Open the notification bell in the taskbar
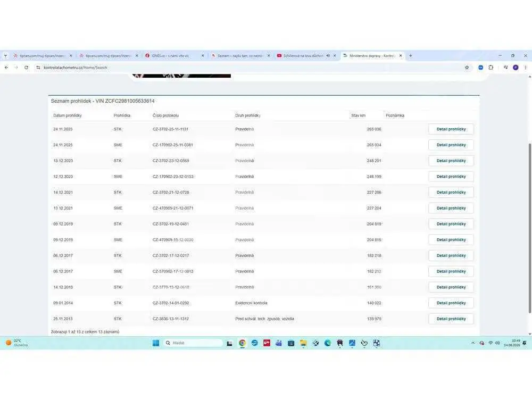The image size is (532, 399). click(525, 343)
